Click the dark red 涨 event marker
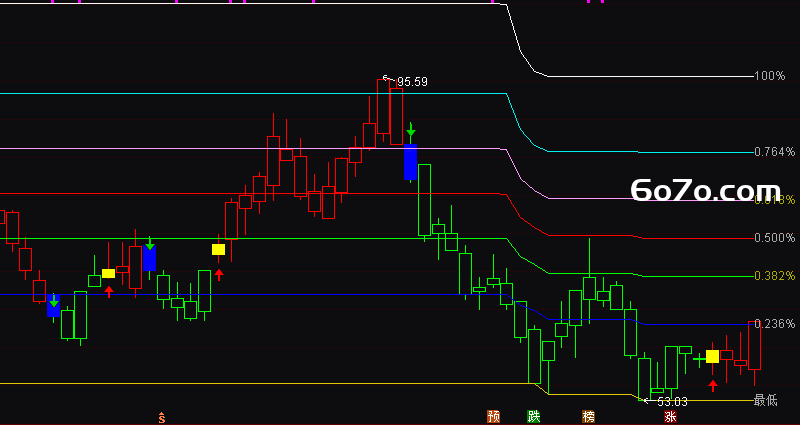800x425 pixels. [670, 416]
